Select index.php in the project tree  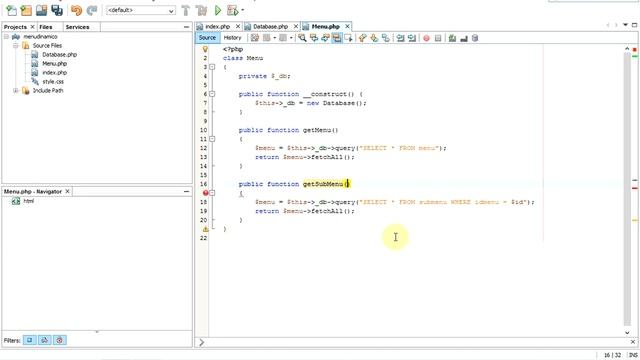pyautogui.click(x=54, y=73)
